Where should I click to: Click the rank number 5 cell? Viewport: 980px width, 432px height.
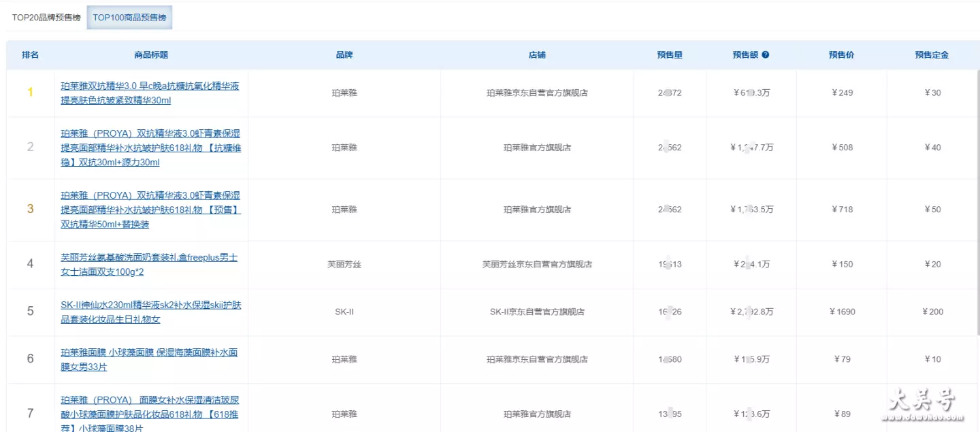coord(30,312)
